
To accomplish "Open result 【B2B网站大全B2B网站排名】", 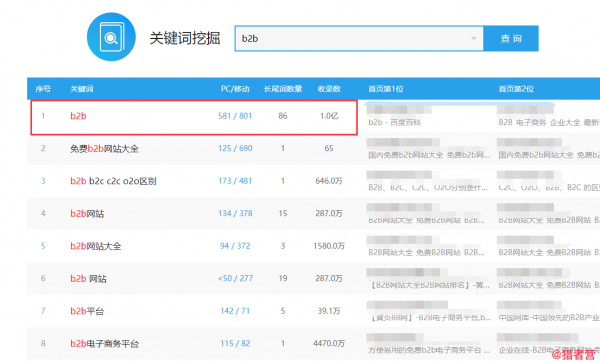I will tap(429, 285).
